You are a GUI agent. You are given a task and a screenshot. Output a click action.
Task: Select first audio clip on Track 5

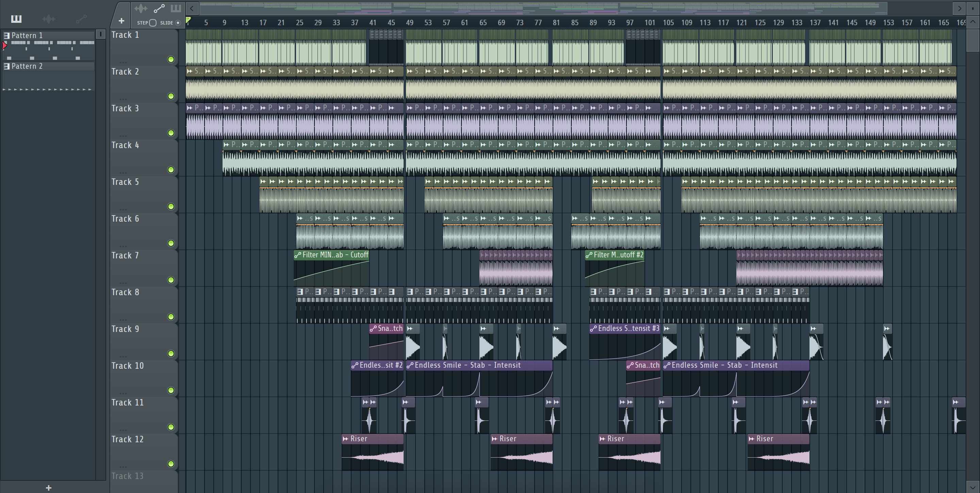click(264, 194)
